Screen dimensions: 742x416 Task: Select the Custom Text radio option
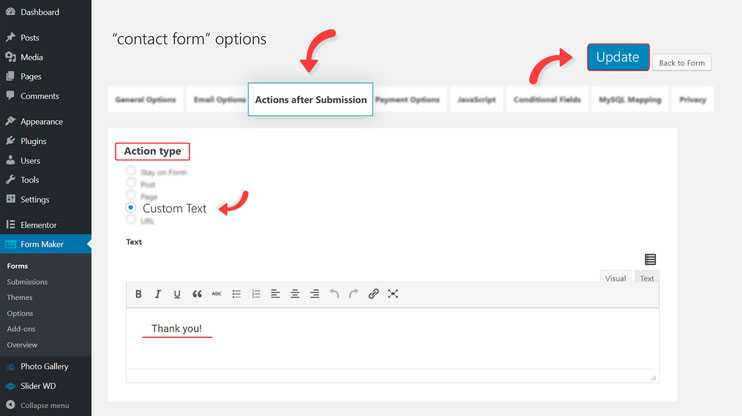(131, 207)
